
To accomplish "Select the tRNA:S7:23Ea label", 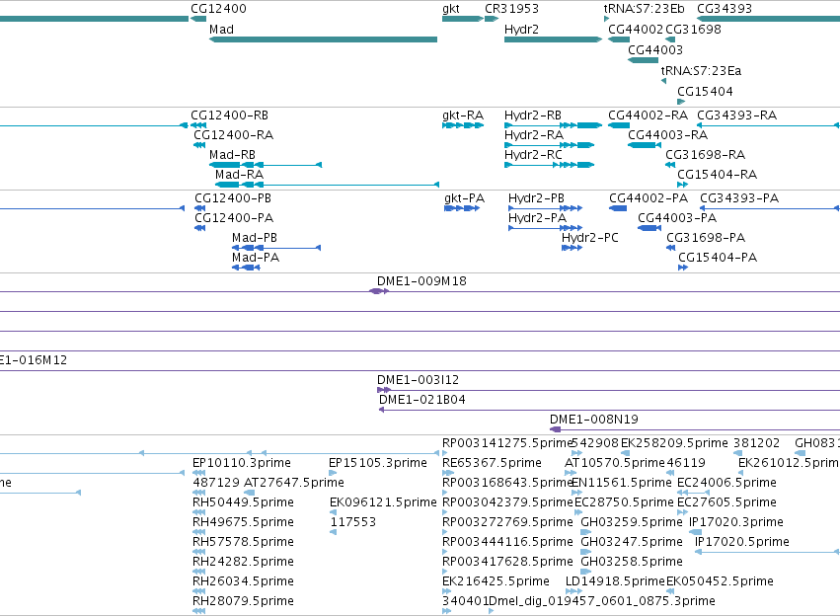I will pos(701,71).
